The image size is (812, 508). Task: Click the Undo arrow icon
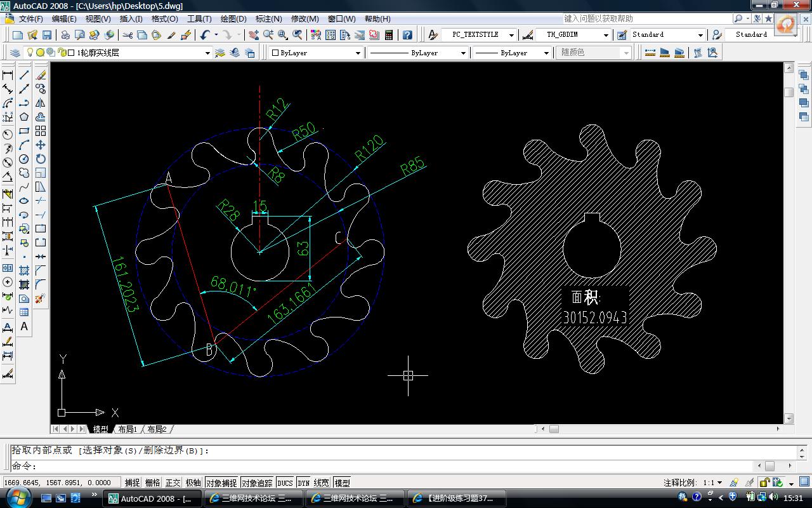[204, 35]
